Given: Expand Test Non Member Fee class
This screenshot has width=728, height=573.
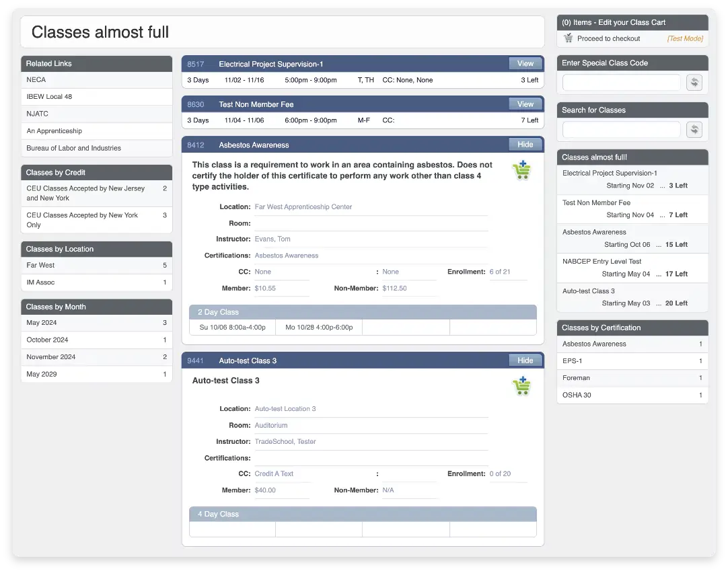Looking at the screenshot, I should tap(525, 104).
